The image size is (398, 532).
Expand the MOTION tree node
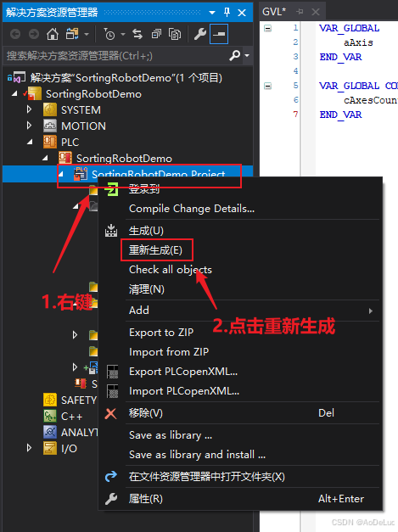click(x=29, y=126)
